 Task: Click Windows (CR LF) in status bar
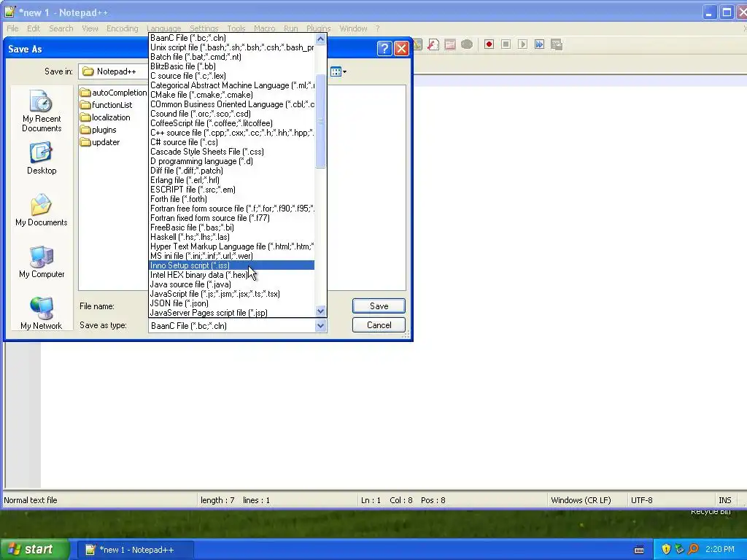click(x=581, y=500)
